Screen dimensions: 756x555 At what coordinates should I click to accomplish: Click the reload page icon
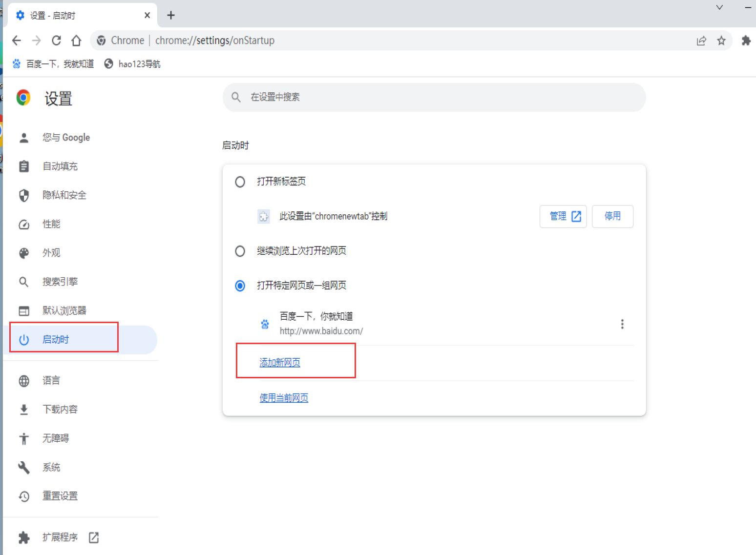56,41
